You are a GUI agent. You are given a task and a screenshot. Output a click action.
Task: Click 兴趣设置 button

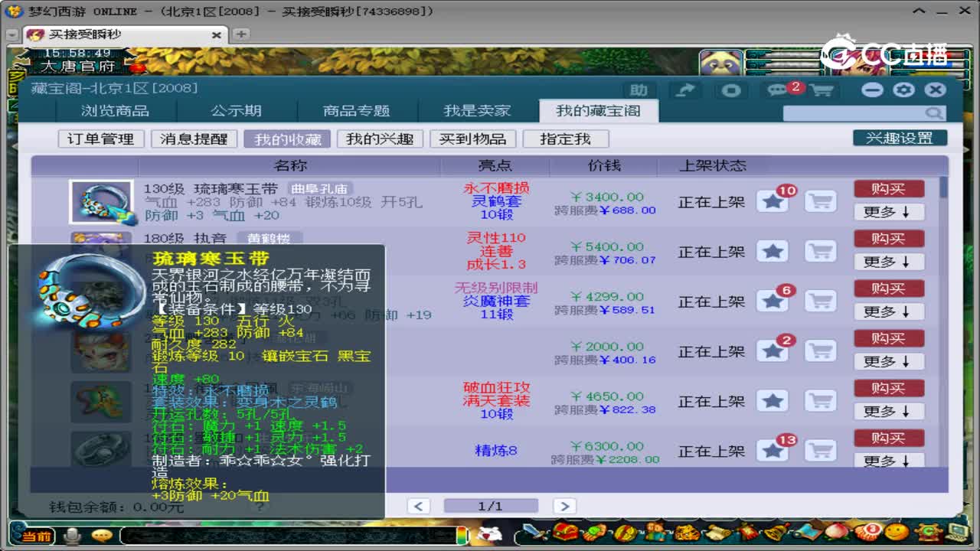900,139
